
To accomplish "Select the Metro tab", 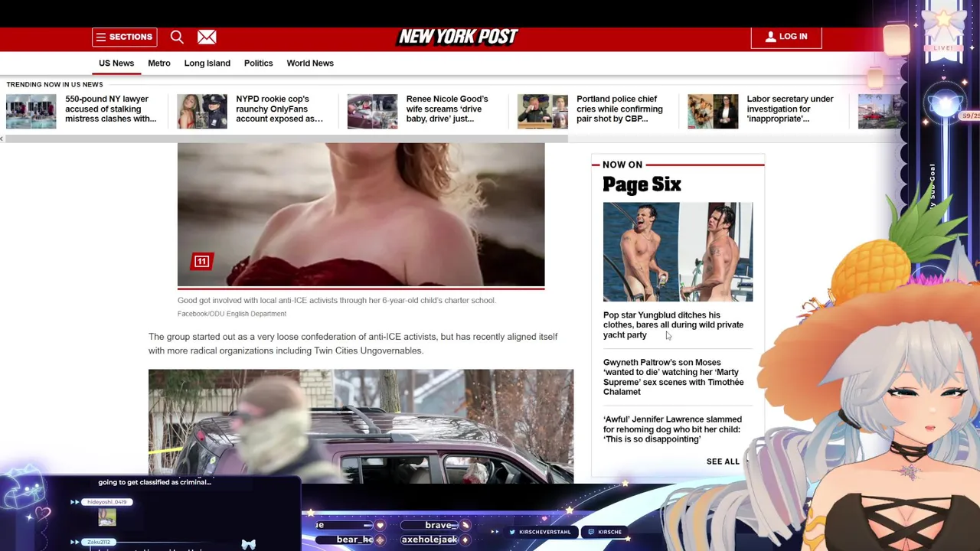I will pos(159,63).
